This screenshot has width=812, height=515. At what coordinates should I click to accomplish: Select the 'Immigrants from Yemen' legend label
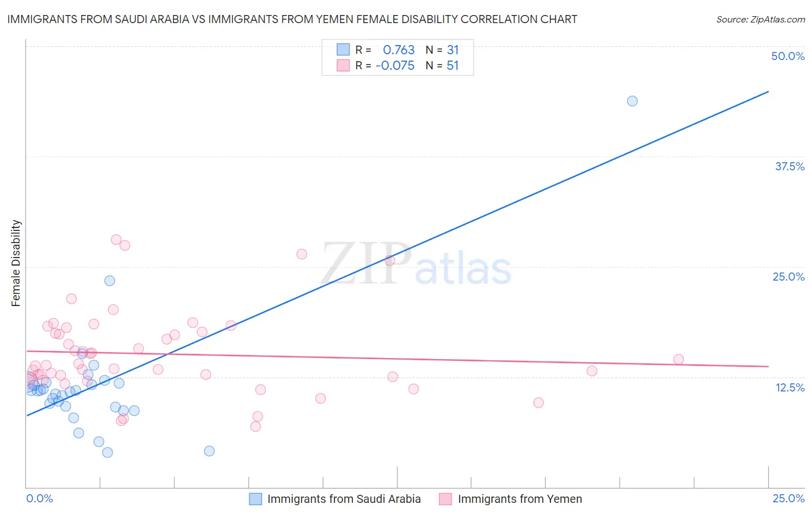click(x=520, y=499)
